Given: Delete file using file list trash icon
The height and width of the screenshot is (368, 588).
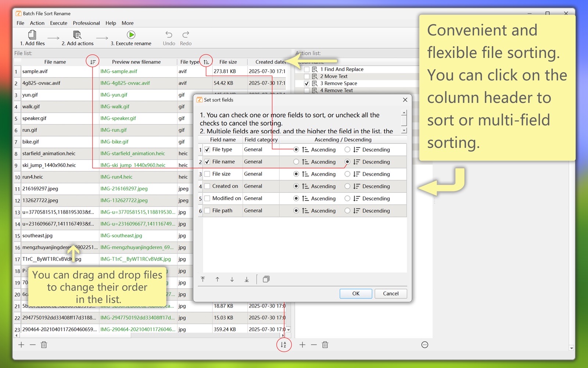Looking at the screenshot, I should (44, 345).
